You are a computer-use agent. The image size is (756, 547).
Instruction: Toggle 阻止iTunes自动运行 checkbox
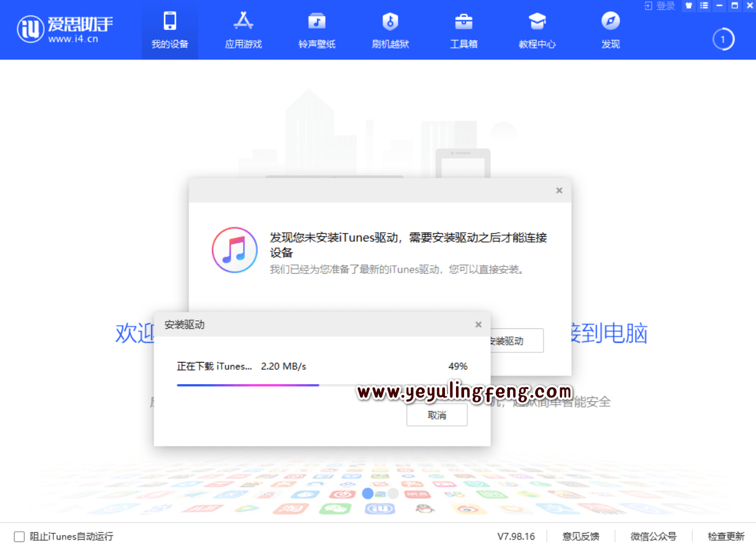tap(20, 537)
